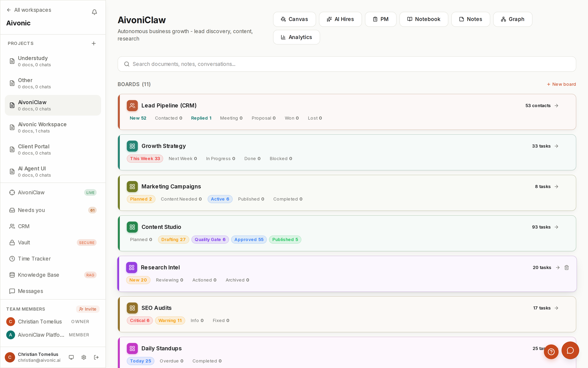Click the Daily Standups board icon

(132, 348)
